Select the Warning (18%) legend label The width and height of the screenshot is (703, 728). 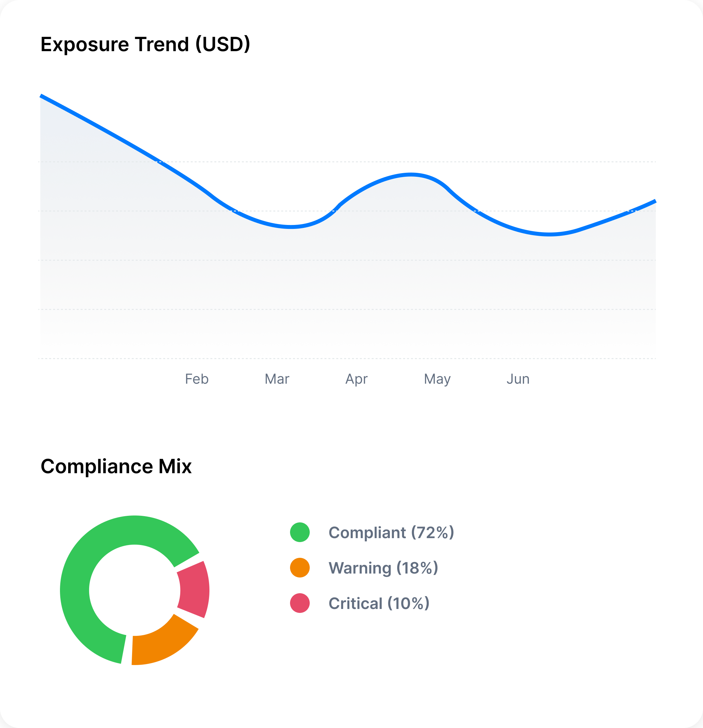pyautogui.click(x=383, y=568)
